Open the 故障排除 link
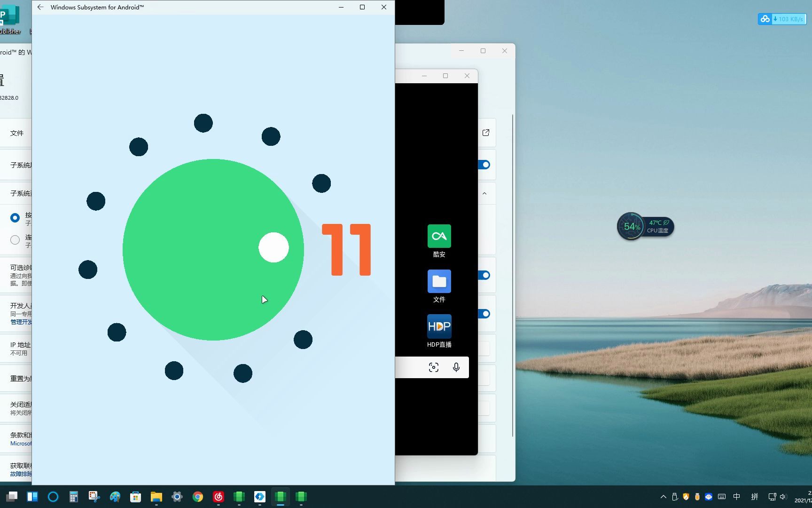Screen dimensions: 812x508 click(x=21, y=474)
